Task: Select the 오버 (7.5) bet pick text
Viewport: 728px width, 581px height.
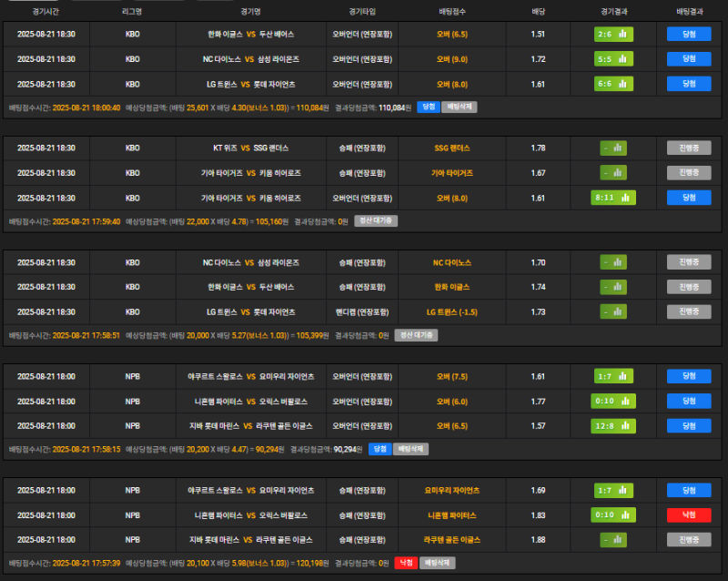Action: click(x=452, y=376)
